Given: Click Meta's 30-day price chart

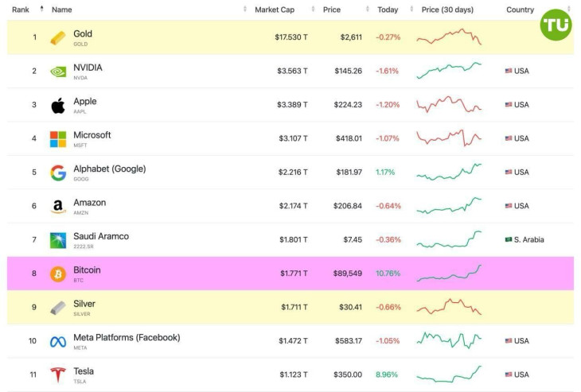Looking at the screenshot, I should point(449,340).
